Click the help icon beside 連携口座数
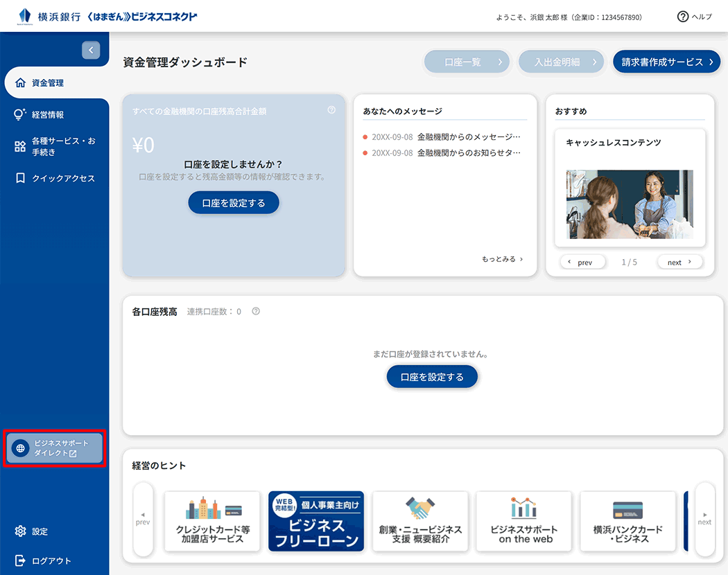This screenshot has width=728, height=575. point(256,312)
